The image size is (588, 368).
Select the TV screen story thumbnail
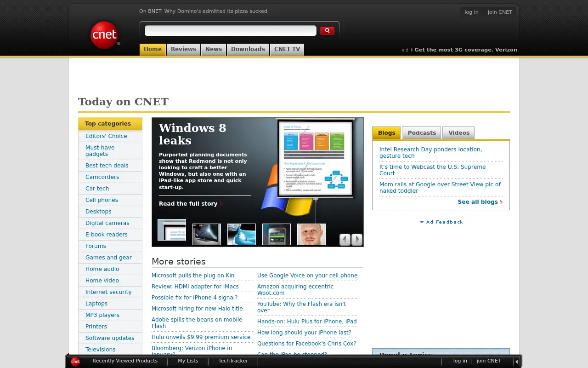(207, 234)
